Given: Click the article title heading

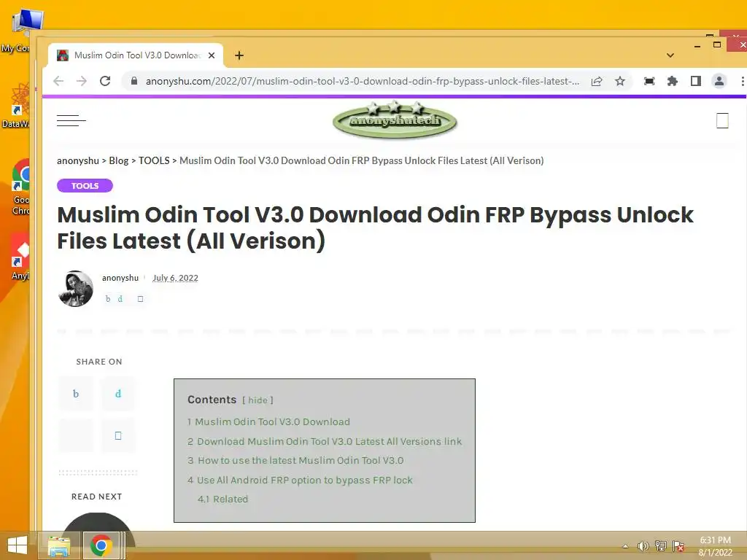Looking at the screenshot, I should coord(375,227).
